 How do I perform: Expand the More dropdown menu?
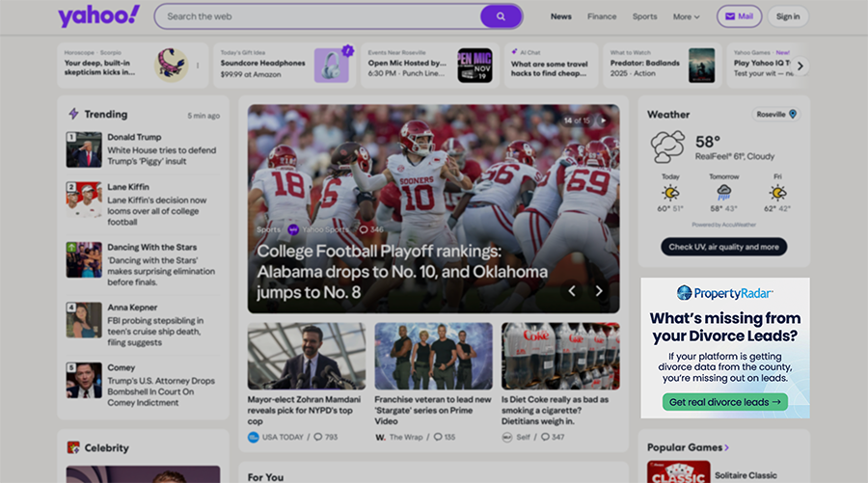[687, 16]
